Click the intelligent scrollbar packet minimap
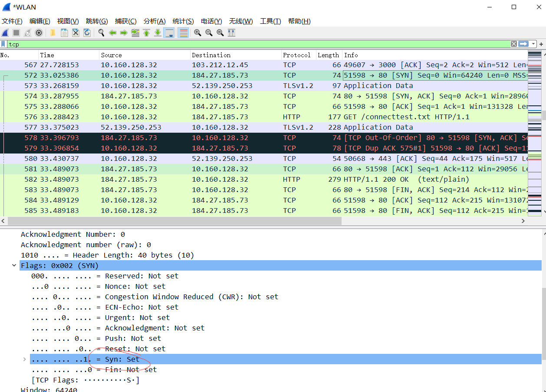Viewport: 546px width, 392px height. [x=535, y=133]
